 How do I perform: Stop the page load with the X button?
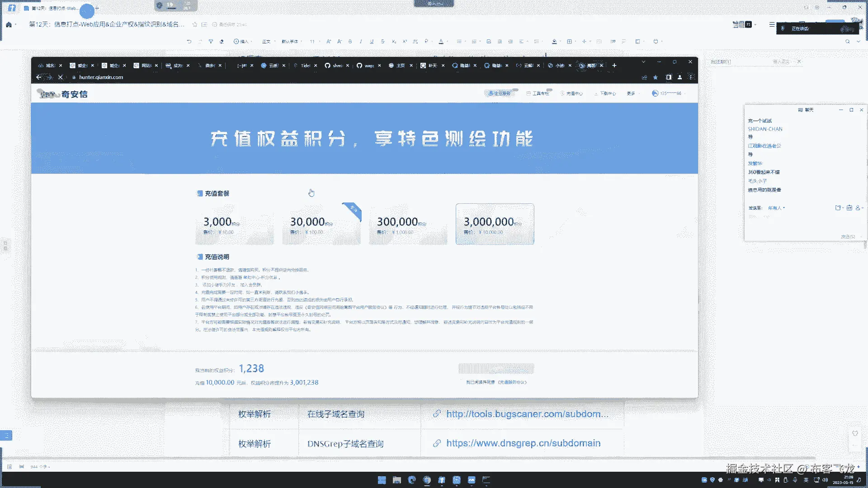click(60, 77)
